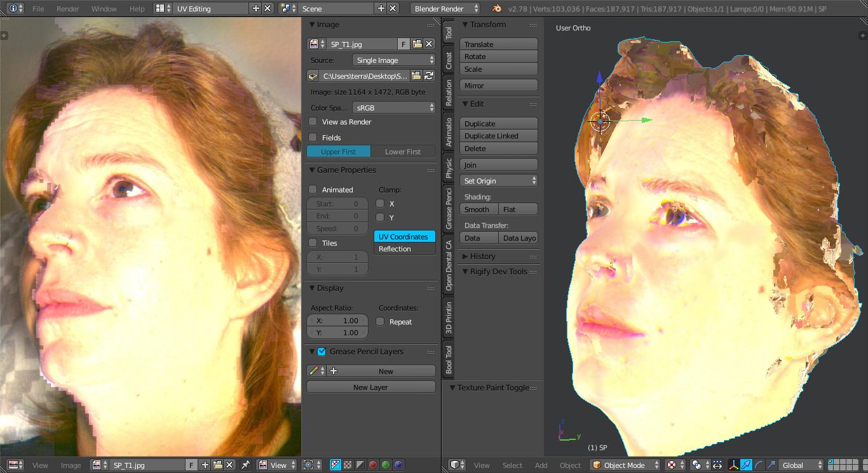Open the File menu
868x473 pixels.
38,9
